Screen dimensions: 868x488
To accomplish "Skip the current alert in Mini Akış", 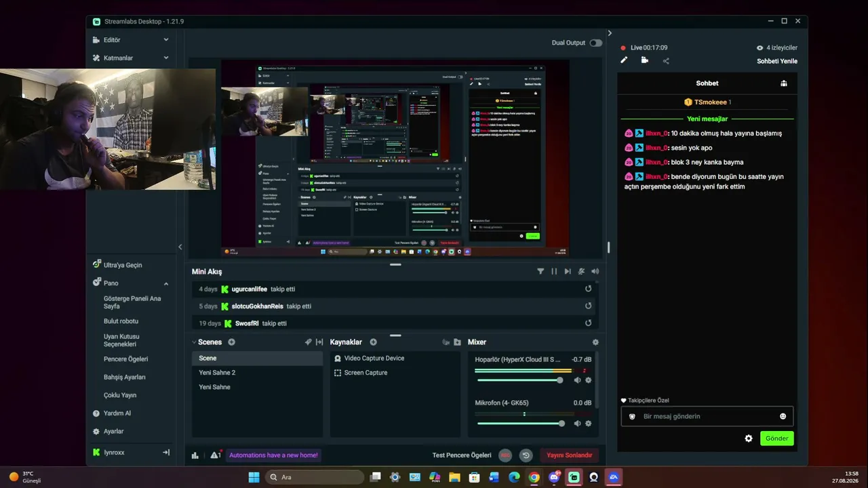I will (x=568, y=271).
